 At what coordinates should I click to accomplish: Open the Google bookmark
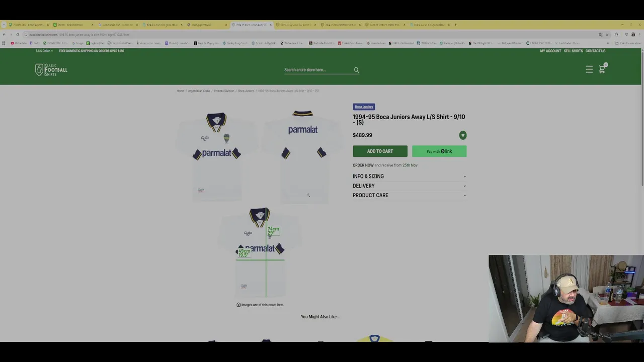click(78, 43)
